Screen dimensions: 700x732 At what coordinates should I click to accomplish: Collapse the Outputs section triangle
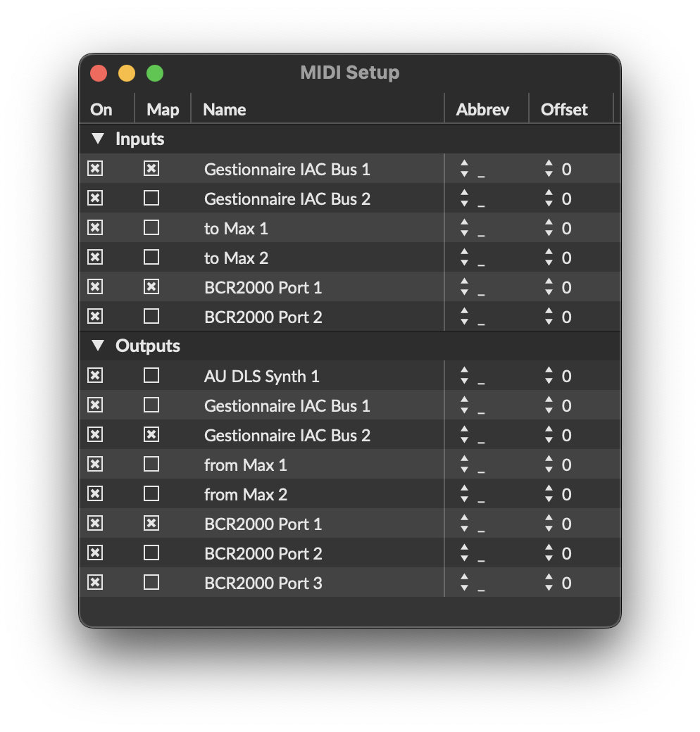pos(98,346)
